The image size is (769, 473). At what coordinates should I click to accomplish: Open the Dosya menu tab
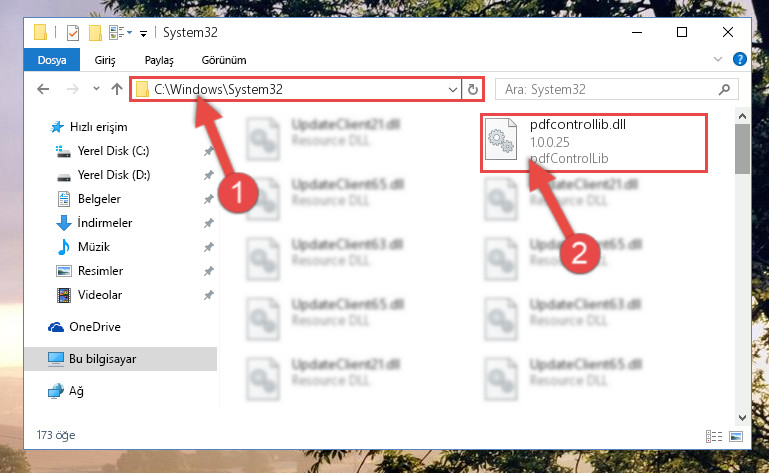[x=52, y=60]
